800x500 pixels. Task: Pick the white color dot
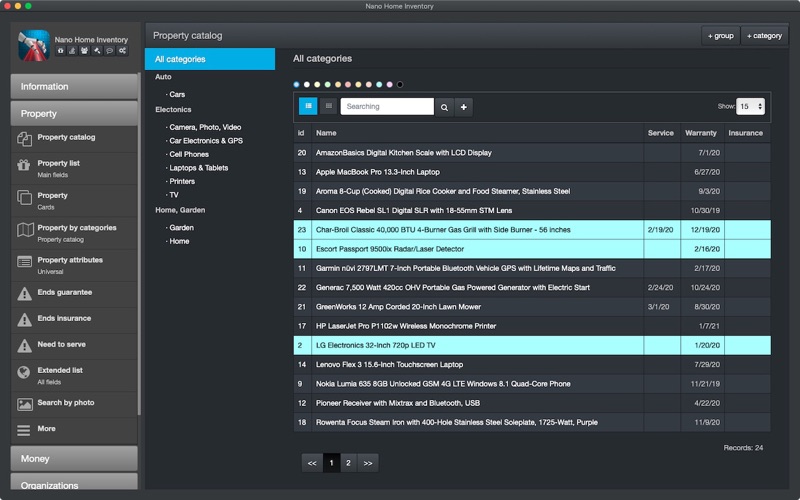point(307,85)
